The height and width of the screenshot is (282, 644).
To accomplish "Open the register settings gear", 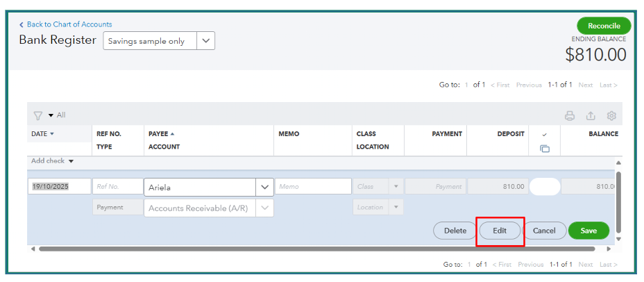I will (x=611, y=116).
